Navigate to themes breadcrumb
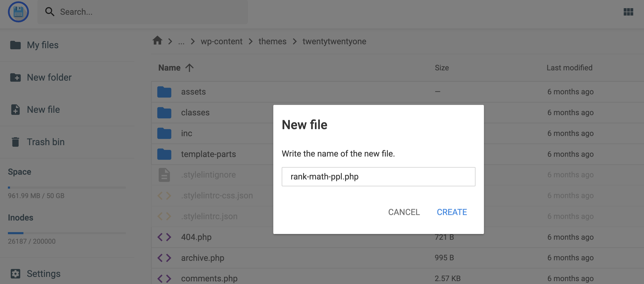The image size is (644, 284). click(272, 41)
